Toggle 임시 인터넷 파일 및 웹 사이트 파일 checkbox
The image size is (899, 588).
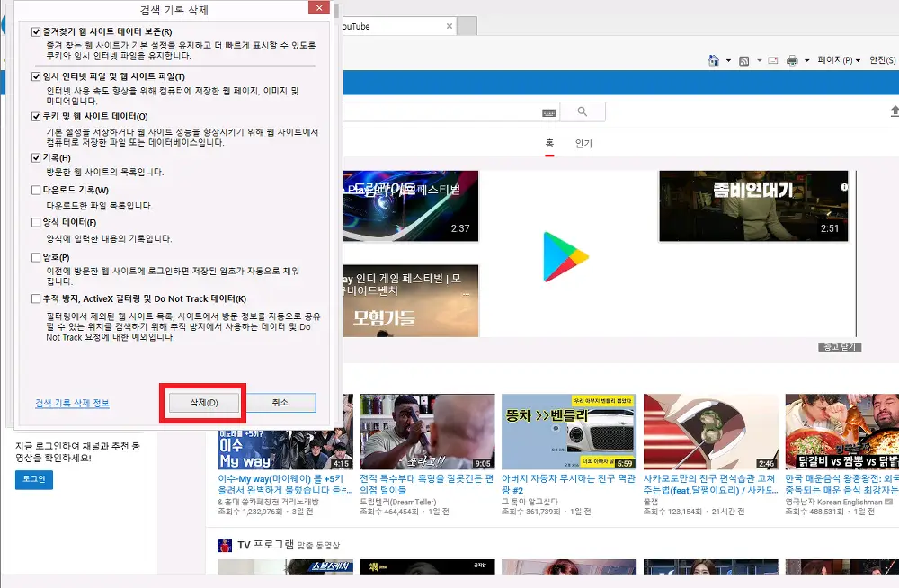click(36, 76)
